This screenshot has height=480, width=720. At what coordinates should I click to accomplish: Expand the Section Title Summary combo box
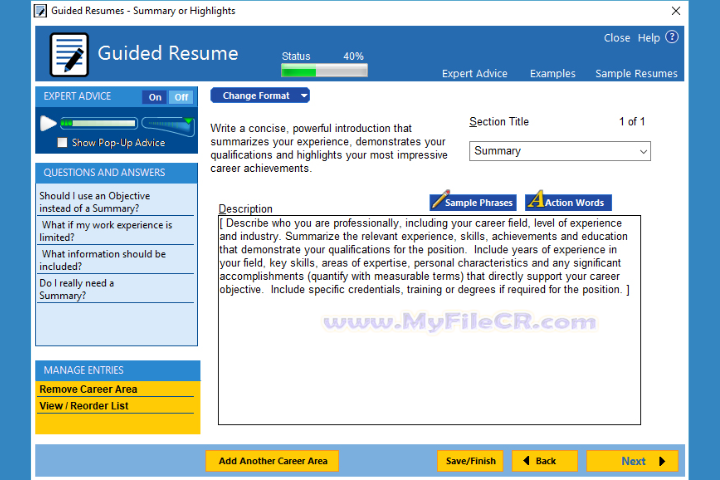(560, 151)
